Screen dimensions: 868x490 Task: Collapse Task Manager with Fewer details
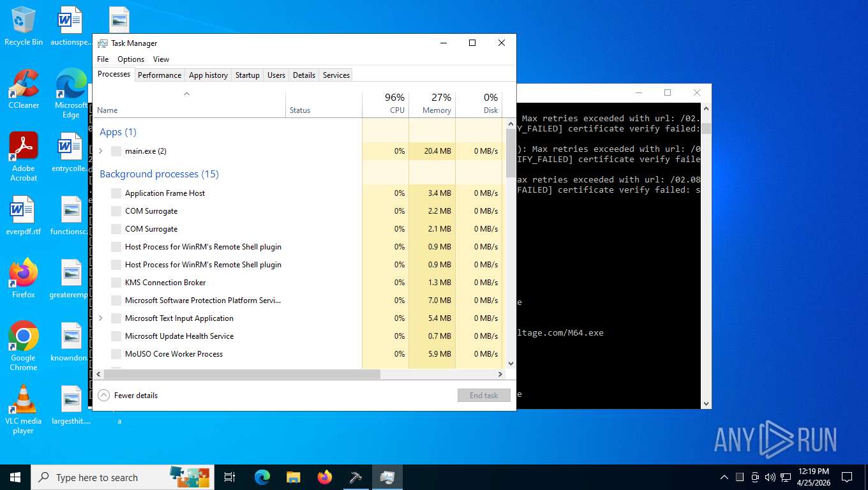click(128, 396)
